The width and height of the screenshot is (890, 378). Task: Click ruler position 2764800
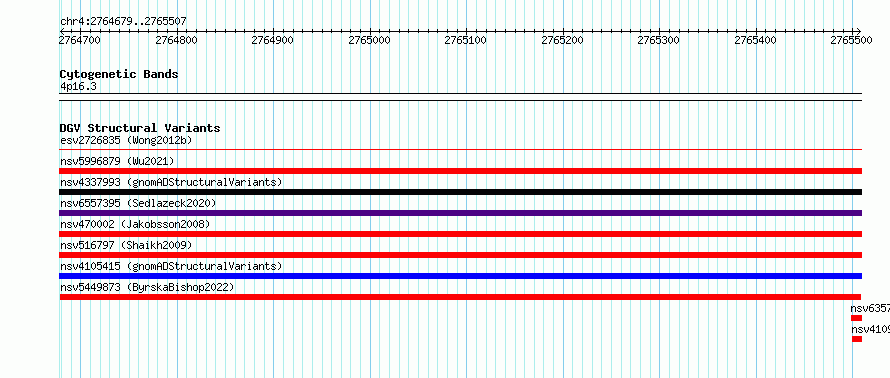pos(176,40)
